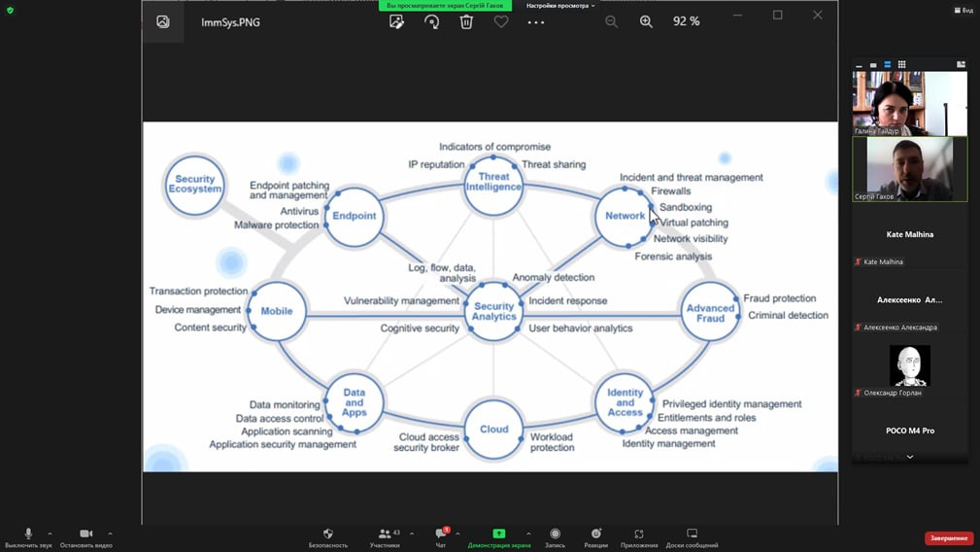980x552 pixels.
Task: Click 'Indicators of compromise' label
Action: click(x=495, y=147)
